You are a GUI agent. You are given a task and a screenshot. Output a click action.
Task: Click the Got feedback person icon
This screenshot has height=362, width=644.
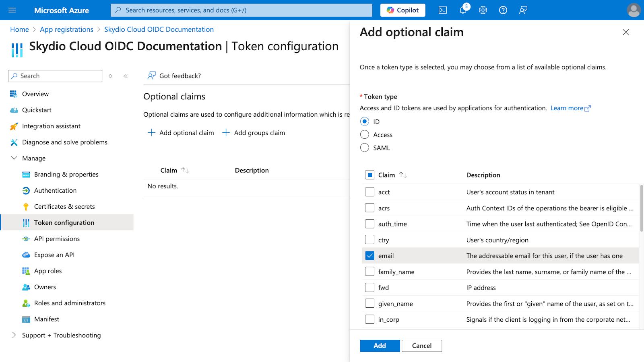click(151, 76)
